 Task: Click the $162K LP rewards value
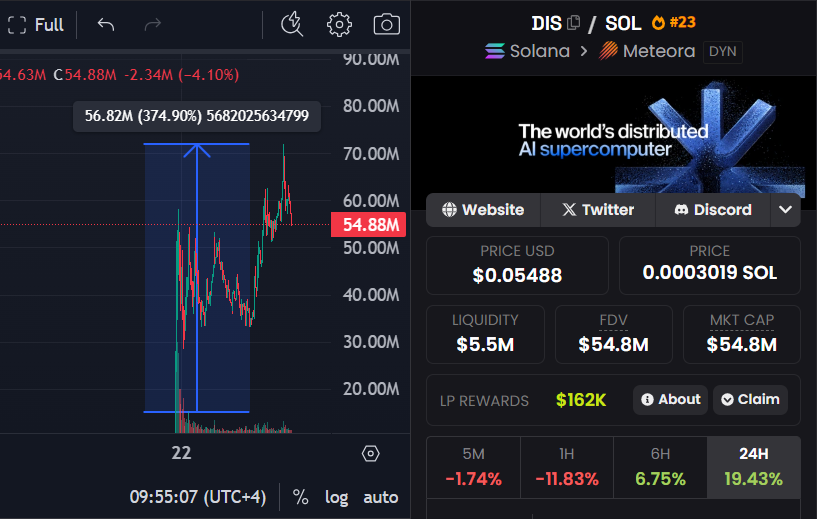tap(581, 400)
